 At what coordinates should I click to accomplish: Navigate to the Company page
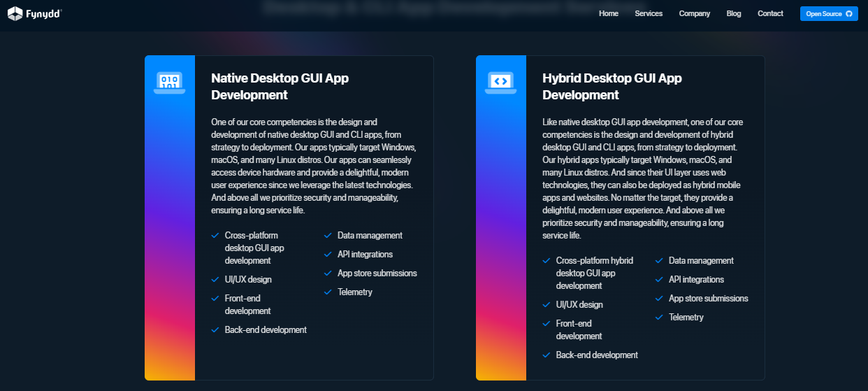[x=694, y=13]
